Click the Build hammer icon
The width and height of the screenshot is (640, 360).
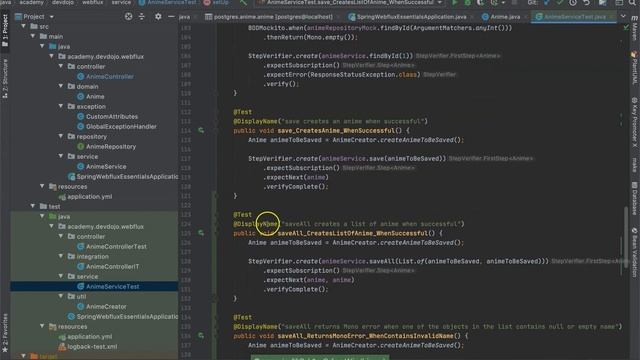tap(244, 2)
